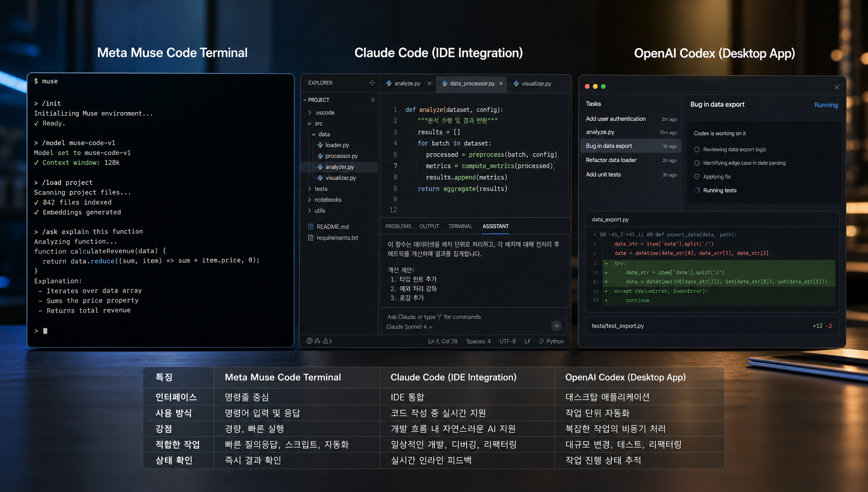This screenshot has width=868, height=492.
Task: Click the requirements.txt file icon
Action: click(x=311, y=237)
